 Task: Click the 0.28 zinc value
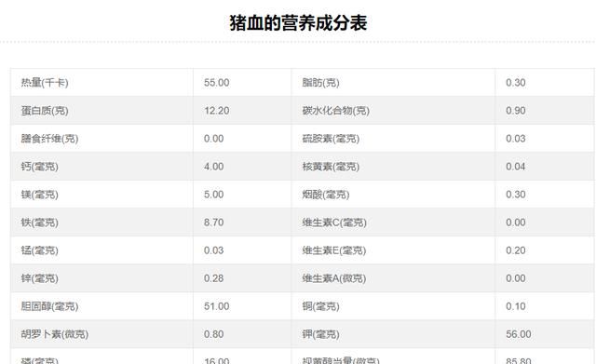point(213,278)
